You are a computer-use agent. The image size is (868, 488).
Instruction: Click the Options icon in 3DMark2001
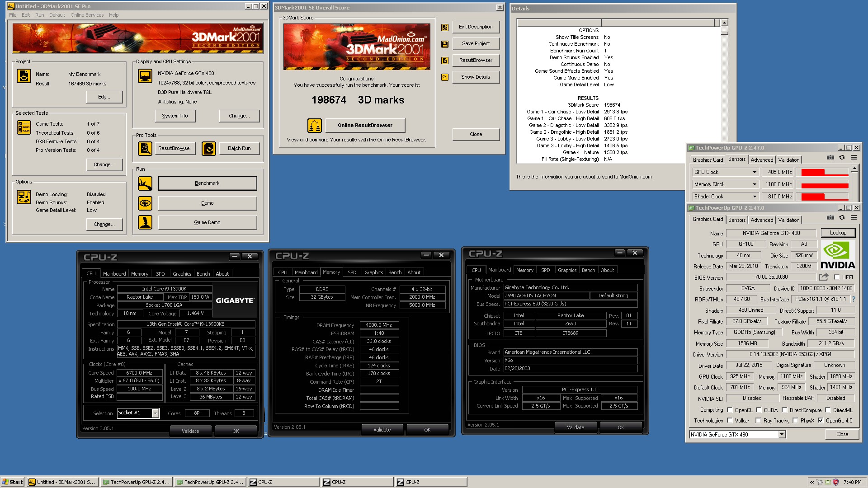pos(24,197)
